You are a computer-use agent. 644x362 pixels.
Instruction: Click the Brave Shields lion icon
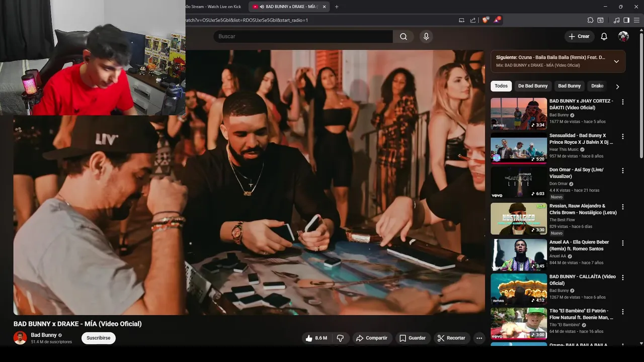[x=485, y=20]
